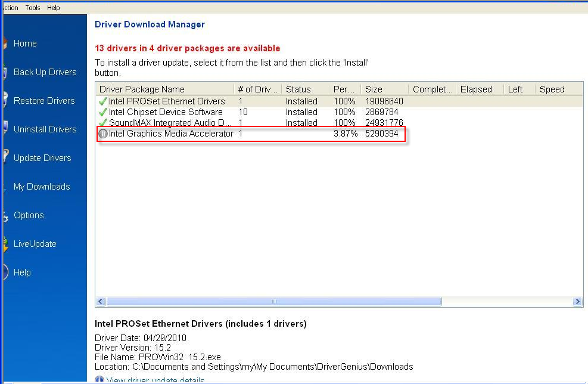Sort by Speed column header

coord(559,89)
